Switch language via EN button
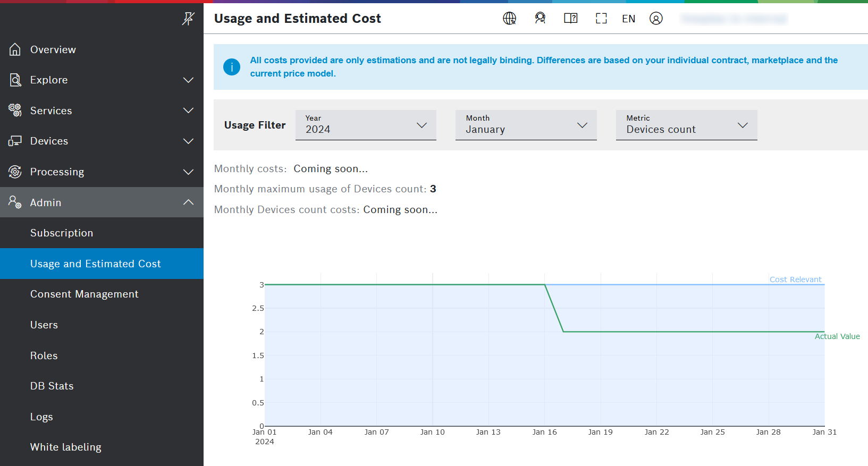868x466 pixels. pyautogui.click(x=628, y=19)
